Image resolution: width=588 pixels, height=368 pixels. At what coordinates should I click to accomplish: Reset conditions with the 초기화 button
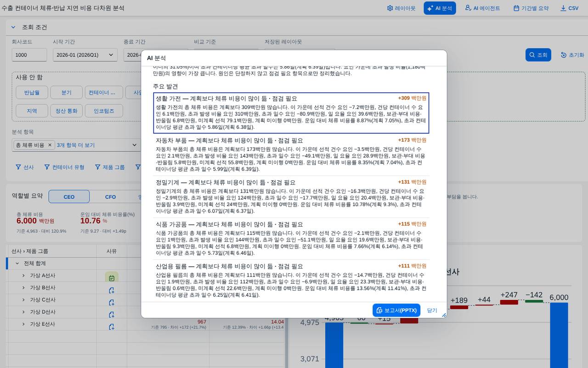tap(572, 55)
